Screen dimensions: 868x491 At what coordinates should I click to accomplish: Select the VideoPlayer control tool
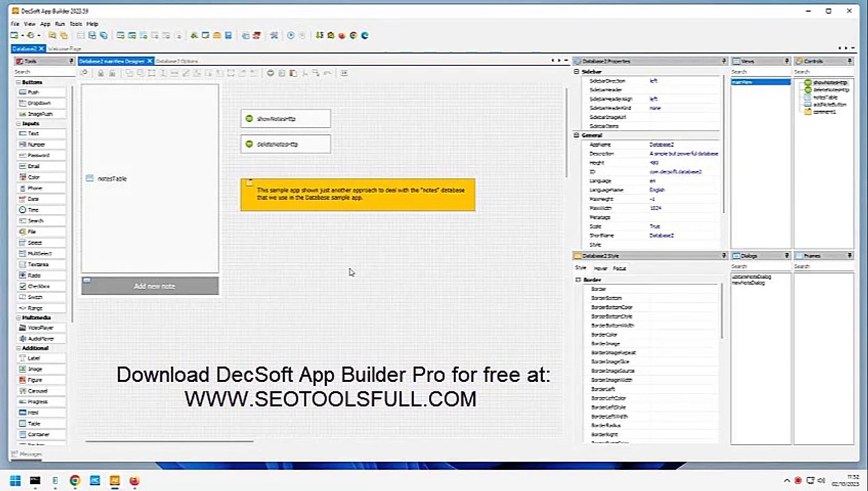[42, 328]
